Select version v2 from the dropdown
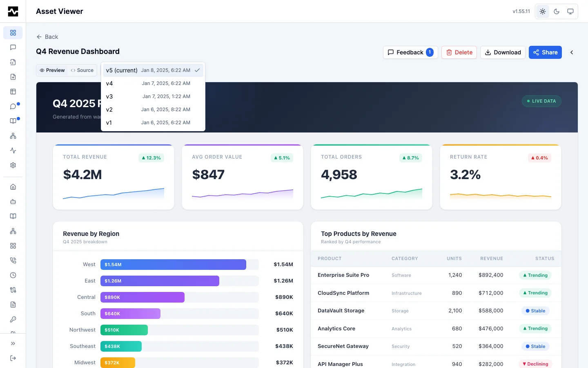 click(x=153, y=110)
